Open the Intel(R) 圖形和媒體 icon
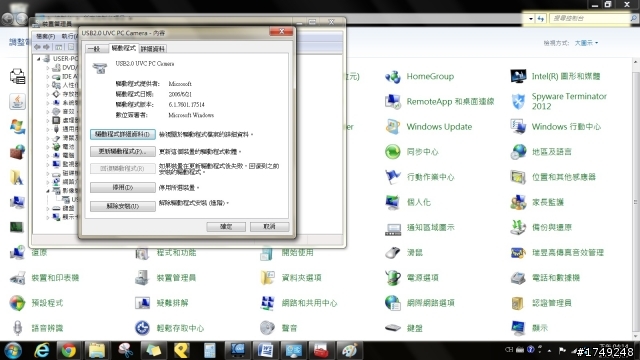Screen dimensions: 640x360 [518, 76]
